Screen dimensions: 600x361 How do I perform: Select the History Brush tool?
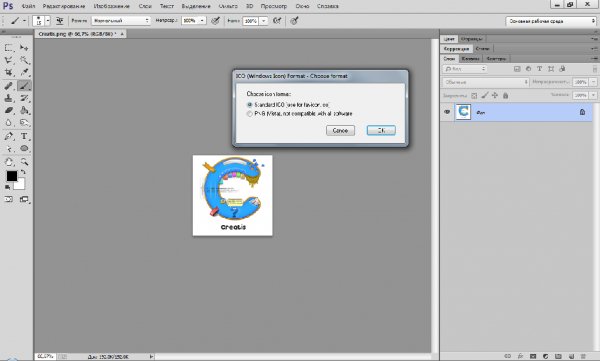coord(24,98)
